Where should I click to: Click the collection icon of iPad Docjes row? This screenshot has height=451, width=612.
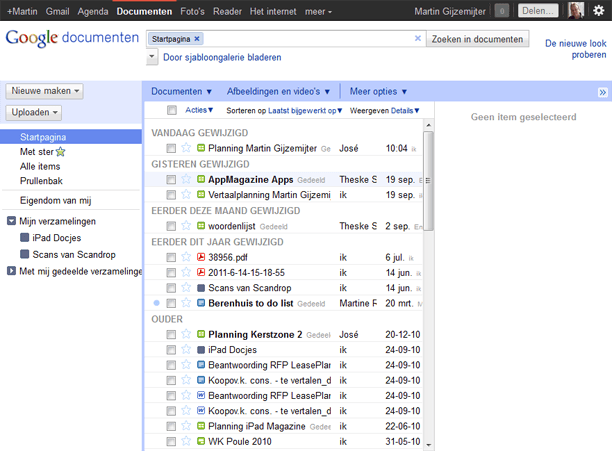pyautogui.click(x=201, y=350)
